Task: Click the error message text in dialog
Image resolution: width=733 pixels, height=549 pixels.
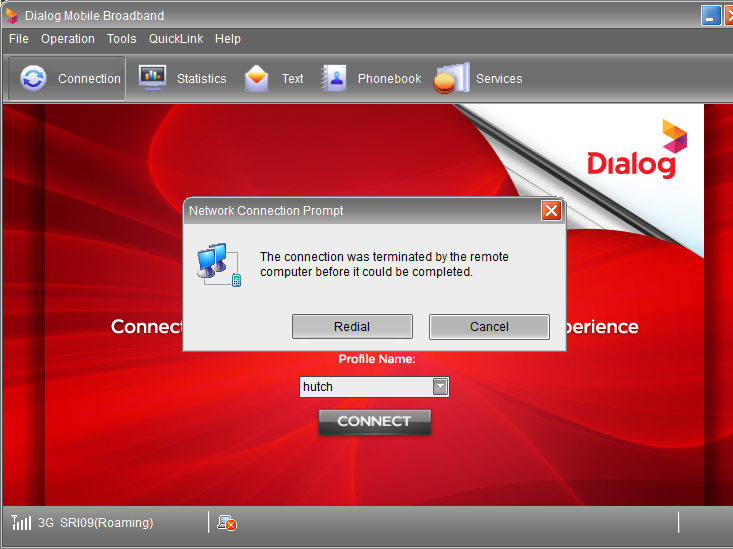Action: (384, 264)
